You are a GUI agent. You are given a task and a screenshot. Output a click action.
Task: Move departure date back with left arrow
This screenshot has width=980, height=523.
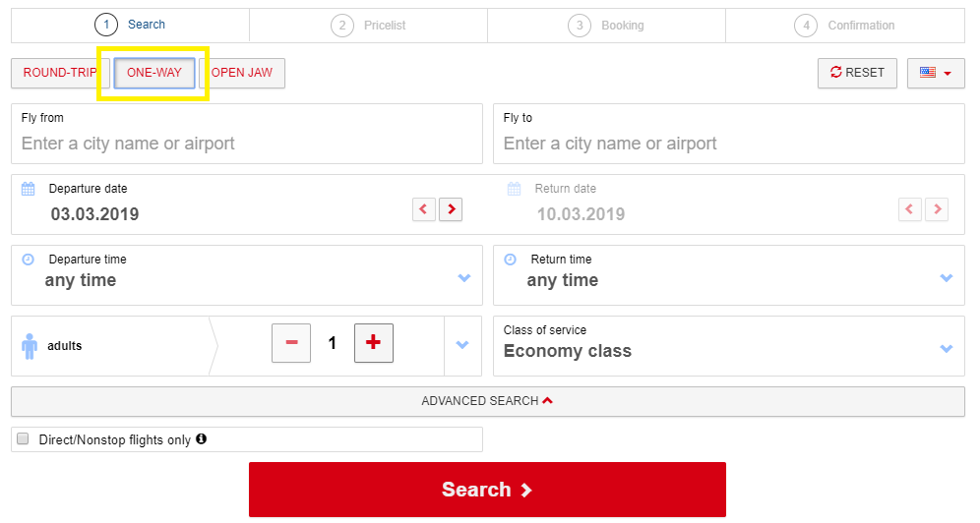424,209
